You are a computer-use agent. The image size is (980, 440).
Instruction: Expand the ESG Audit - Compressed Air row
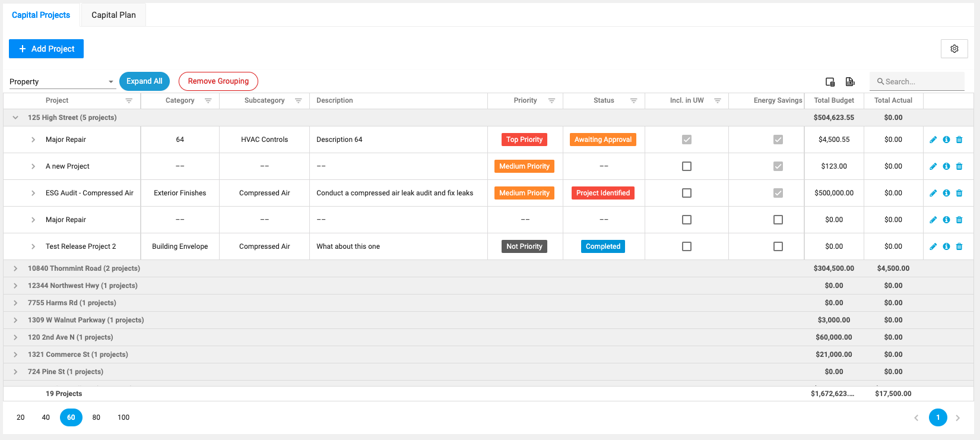pos(33,193)
